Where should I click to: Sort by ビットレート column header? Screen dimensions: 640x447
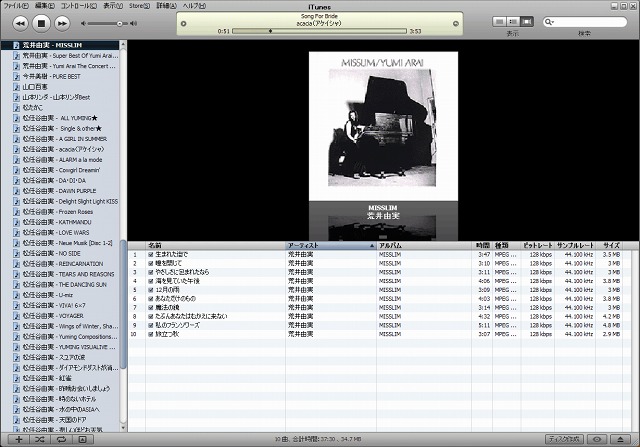[x=538, y=245]
